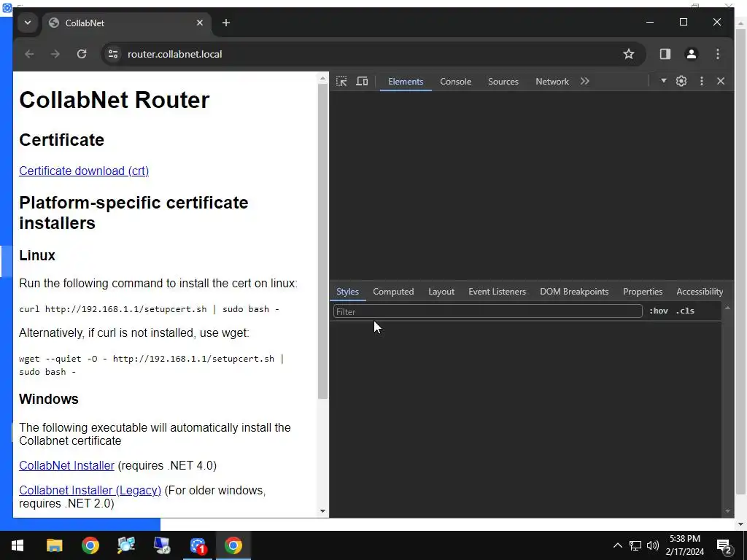Image resolution: width=747 pixels, height=560 pixels.
Task: Open the Windows Start menu
Action: click(18, 545)
